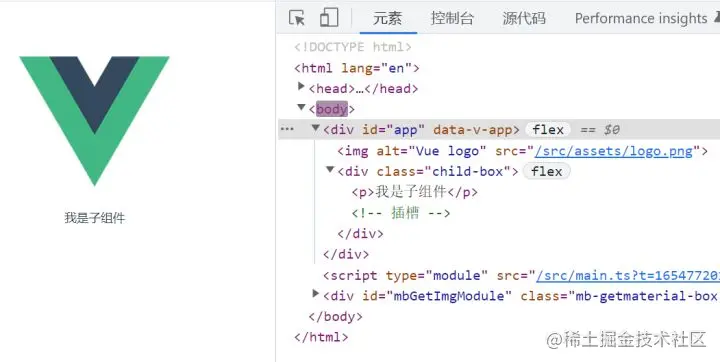Image resolution: width=720 pixels, height=362 pixels.
Task: Select the closing </html> tag line
Action: [321, 337]
